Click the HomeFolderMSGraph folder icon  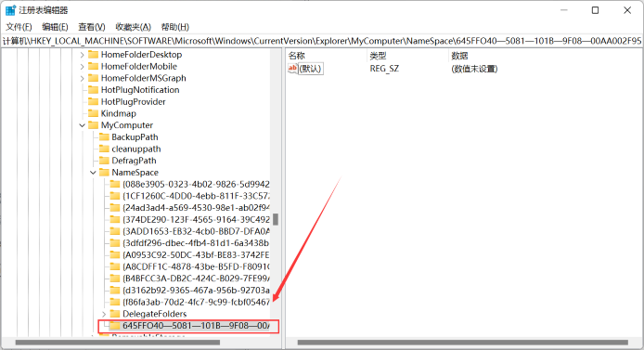pos(94,78)
